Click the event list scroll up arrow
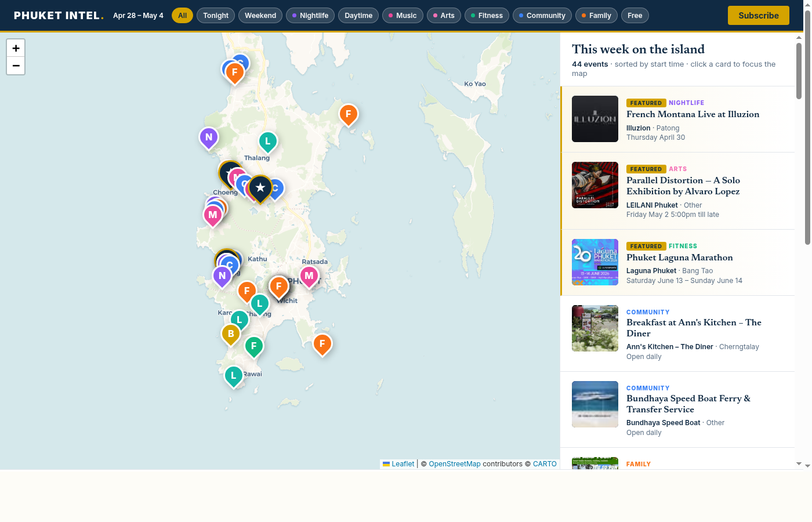Screen dimensions: 812x522 [x=799, y=37]
